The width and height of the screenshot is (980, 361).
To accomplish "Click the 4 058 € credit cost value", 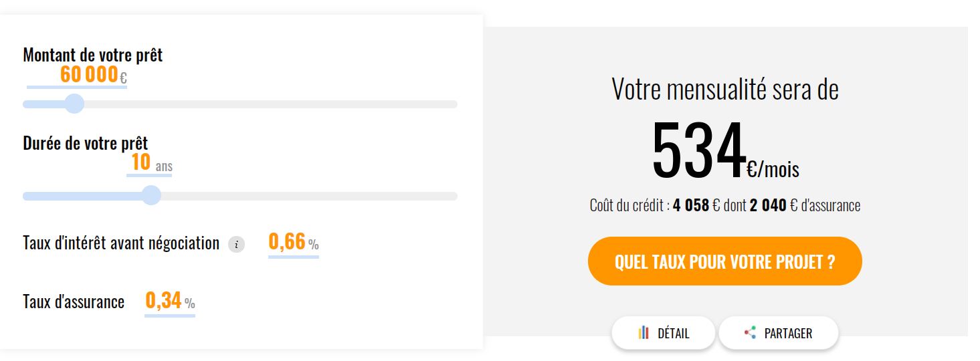I will pos(691,206).
